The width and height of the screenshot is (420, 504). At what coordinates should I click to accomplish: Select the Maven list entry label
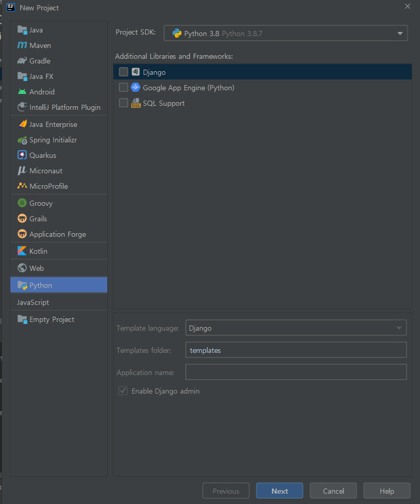[40, 45]
